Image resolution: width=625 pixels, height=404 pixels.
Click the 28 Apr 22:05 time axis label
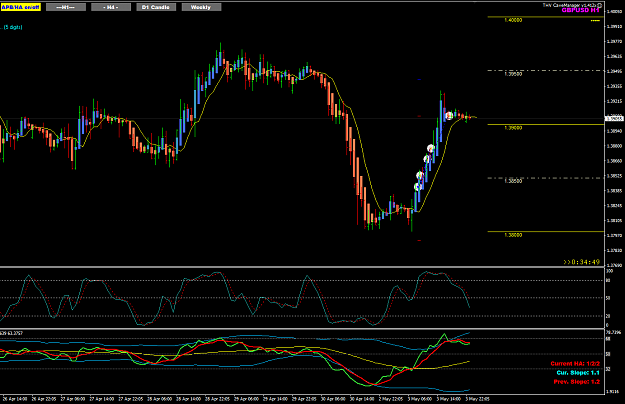[x=217, y=399]
